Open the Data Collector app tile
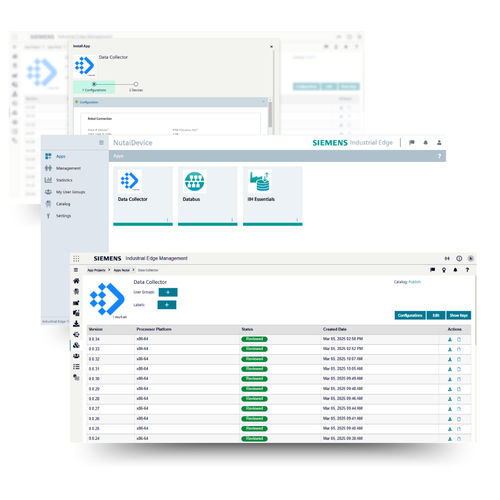Image resolution: width=500 pixels, height=500 pixels. (143, 196)
